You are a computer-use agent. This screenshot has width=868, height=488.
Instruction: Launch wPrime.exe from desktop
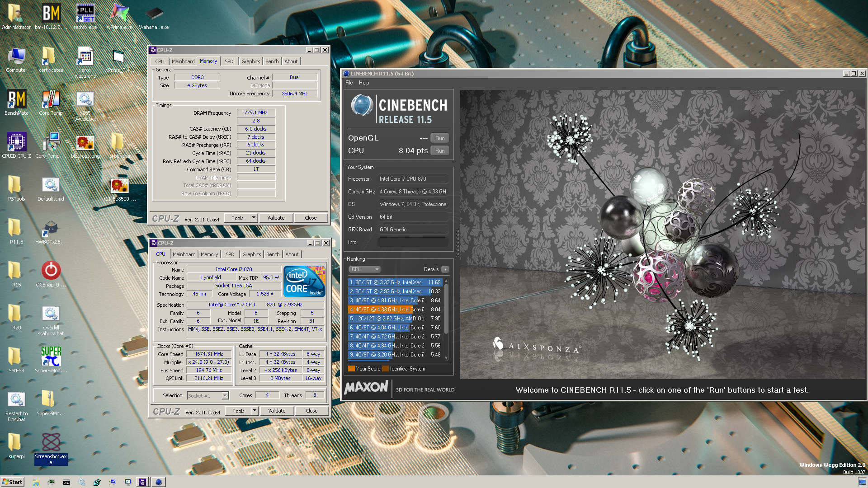coord(119,17)
